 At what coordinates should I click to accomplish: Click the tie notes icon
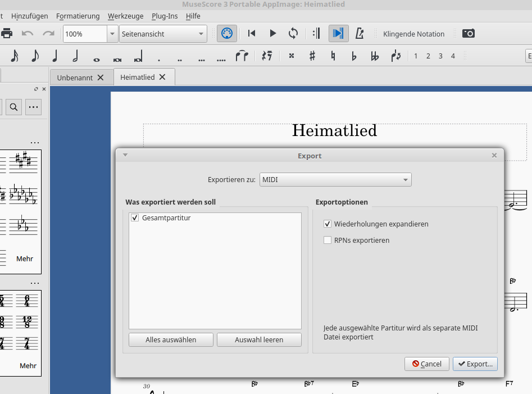(242, 56)
